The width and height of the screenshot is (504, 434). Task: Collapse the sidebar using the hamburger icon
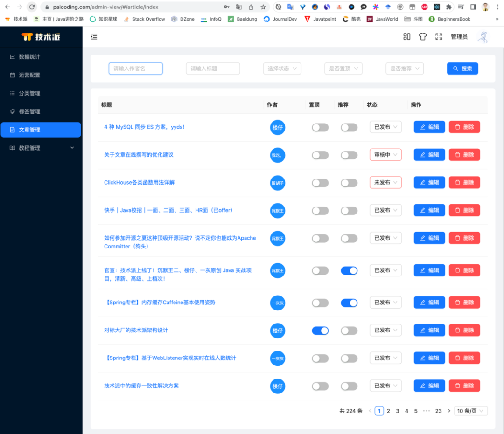[94, 36]
